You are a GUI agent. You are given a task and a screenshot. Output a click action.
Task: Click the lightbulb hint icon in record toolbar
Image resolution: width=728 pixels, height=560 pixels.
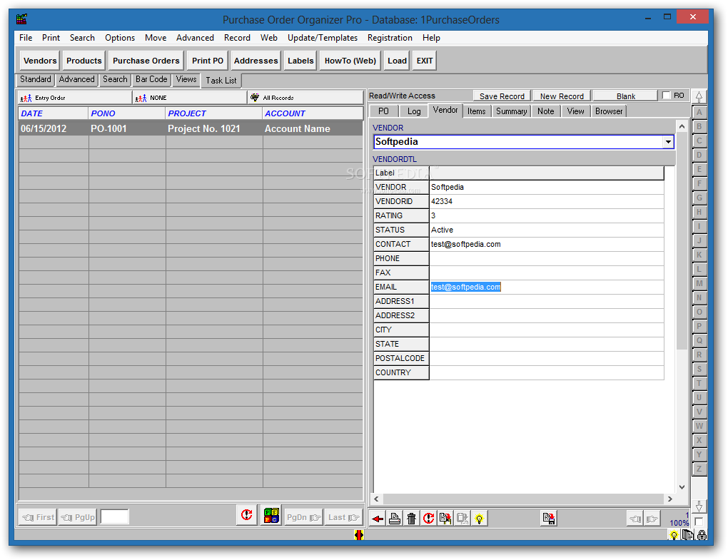tap(479, 518)
